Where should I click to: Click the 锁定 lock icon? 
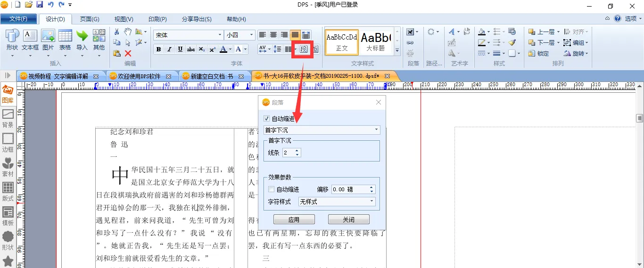tap(532, 53)
